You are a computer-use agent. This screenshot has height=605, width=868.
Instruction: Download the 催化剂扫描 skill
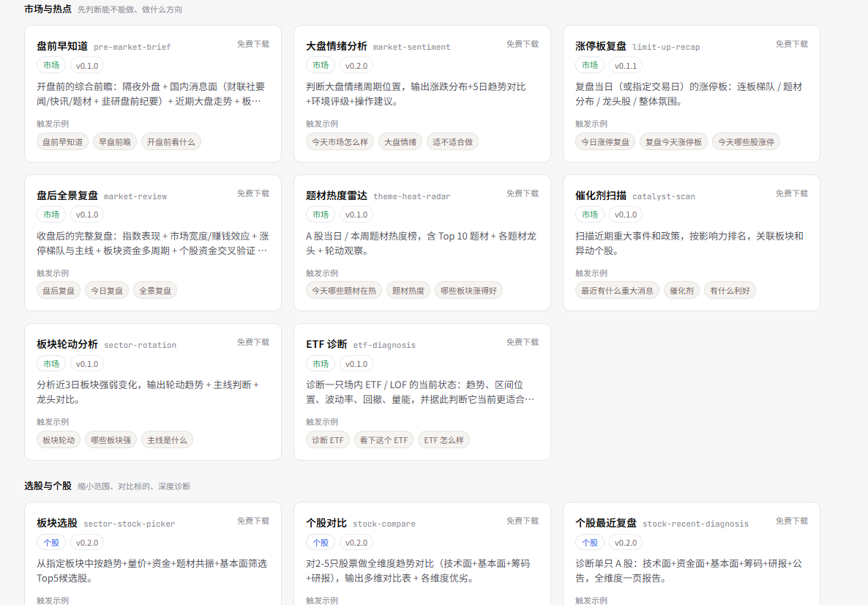[x=792, y=193]
